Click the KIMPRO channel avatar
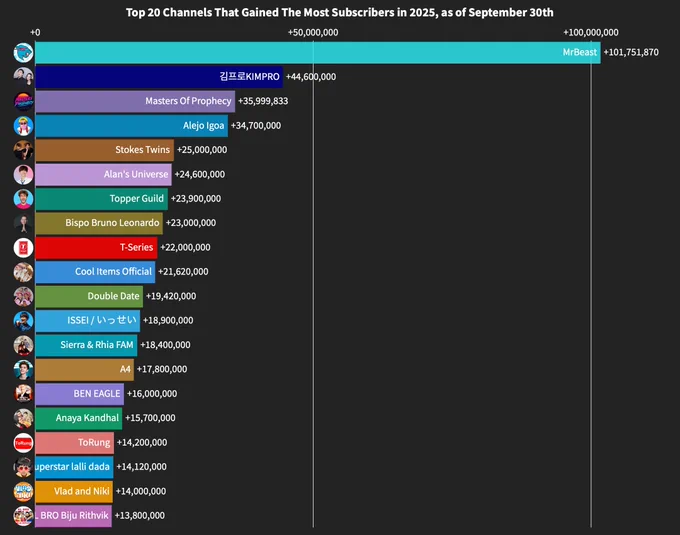The height and width of the screenshot is (535, 680). [23, 77]
